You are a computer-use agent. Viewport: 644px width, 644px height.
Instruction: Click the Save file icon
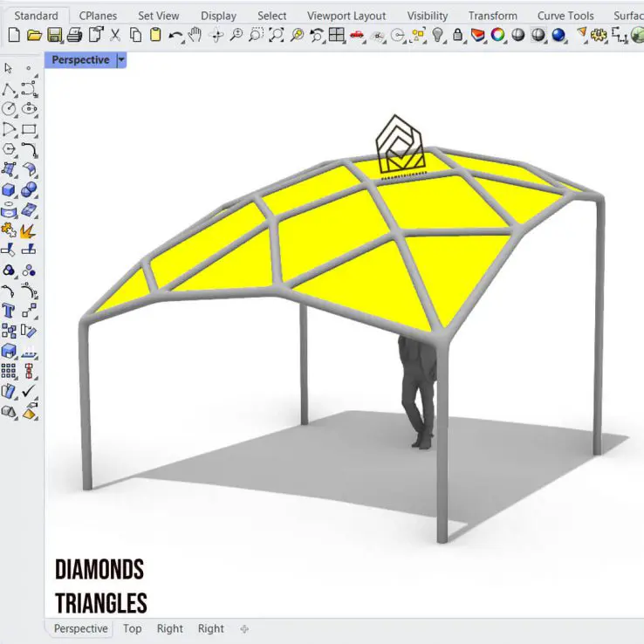[54, 35]
